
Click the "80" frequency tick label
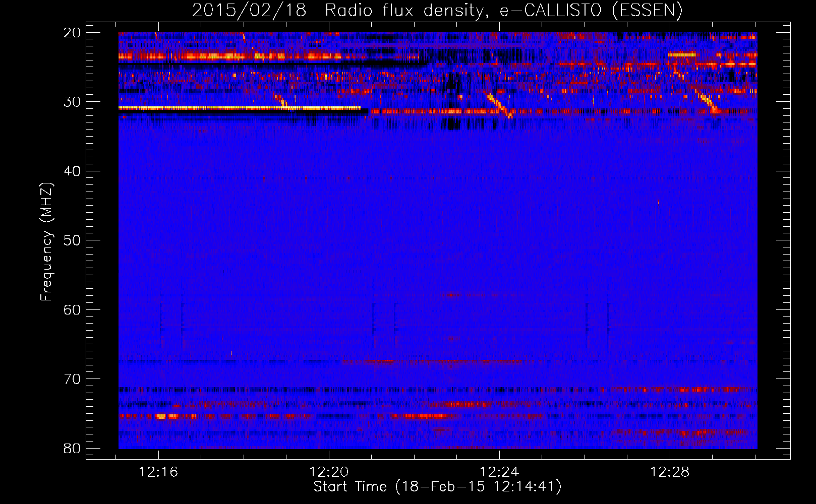point(72,448)
